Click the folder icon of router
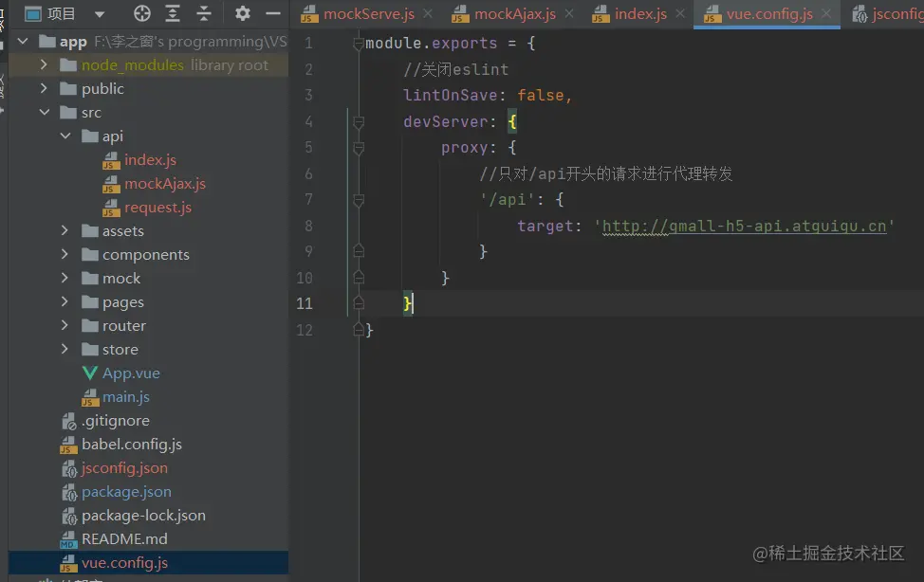Image resolution: width=924 pixels, height=582 pixels. [89, 325]
